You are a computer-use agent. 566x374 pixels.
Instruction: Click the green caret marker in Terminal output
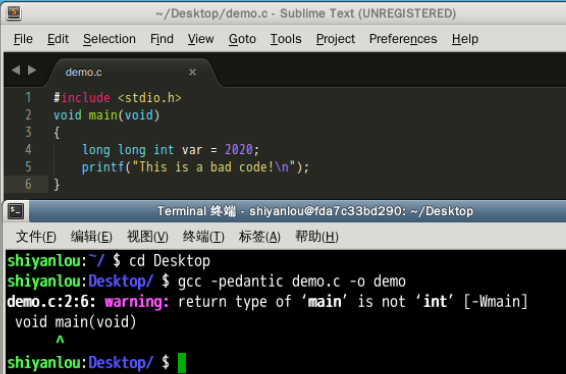coord(60,340)
